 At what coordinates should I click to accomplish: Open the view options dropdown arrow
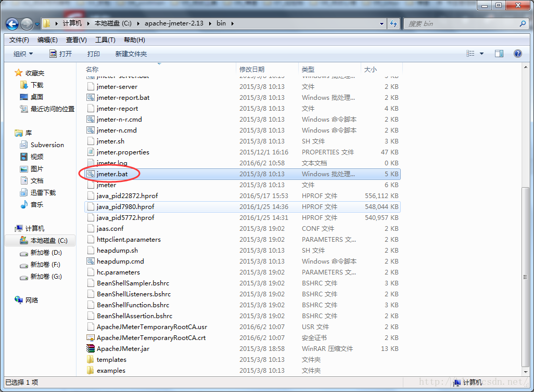pos(481,54)
